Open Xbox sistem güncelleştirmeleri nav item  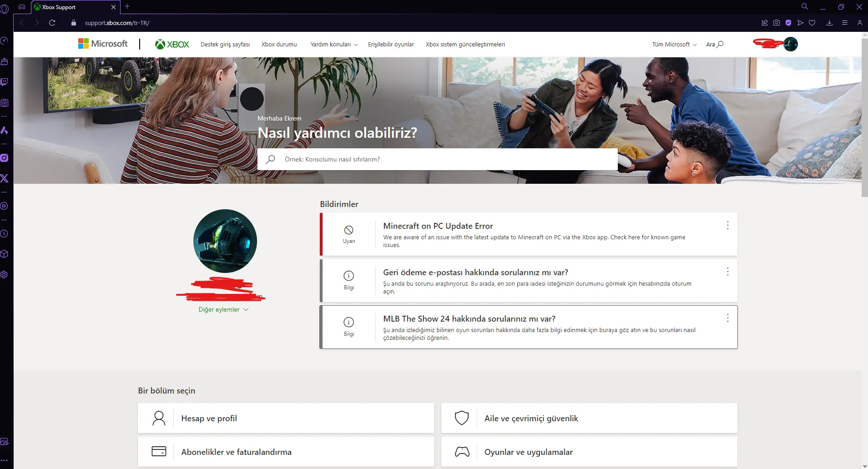click(465, 45)
